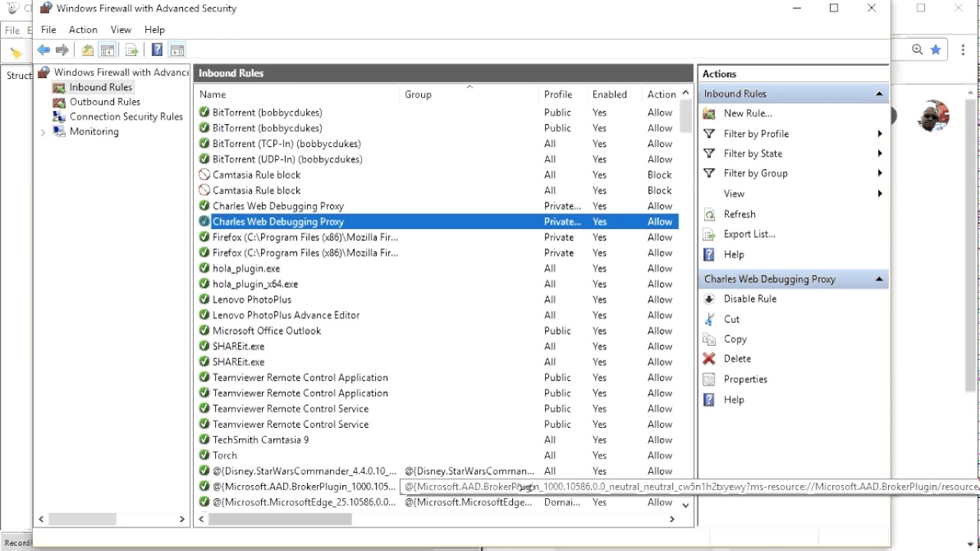Open the Help menu
The image size is (980, 551).
155,29
